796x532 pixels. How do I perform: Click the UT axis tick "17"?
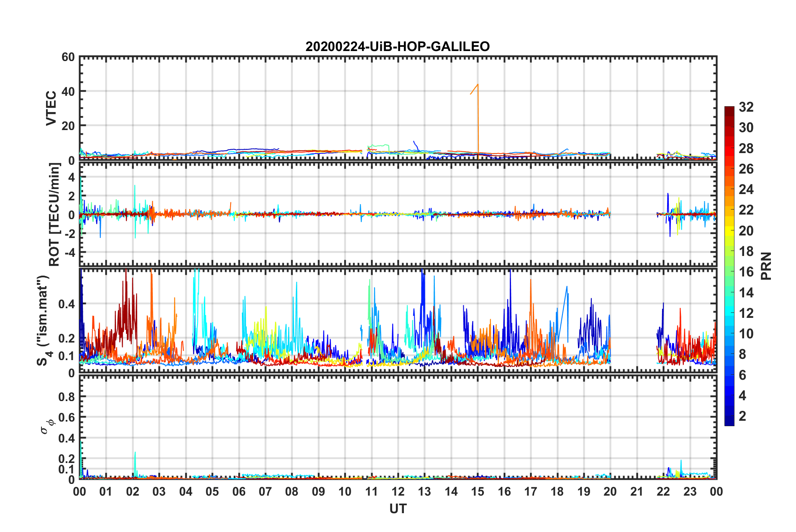tap(531, 491)
